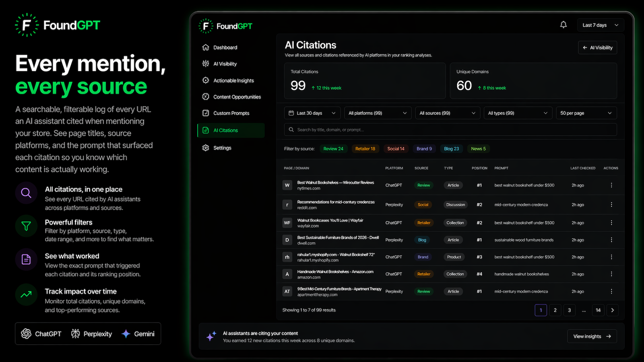Open Custom Prompts in sidebar
644x362 pixels.
click(231, 113)
